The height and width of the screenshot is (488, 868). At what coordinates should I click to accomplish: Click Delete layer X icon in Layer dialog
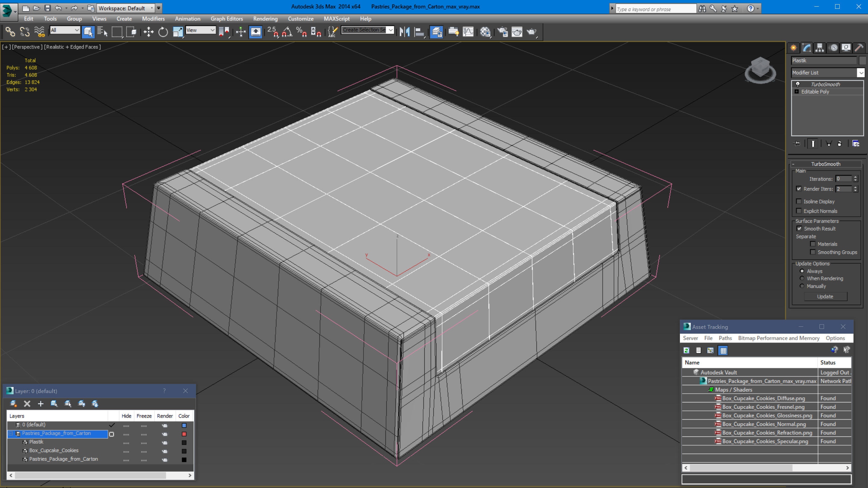pyautogui.click(x=27, y=403)
